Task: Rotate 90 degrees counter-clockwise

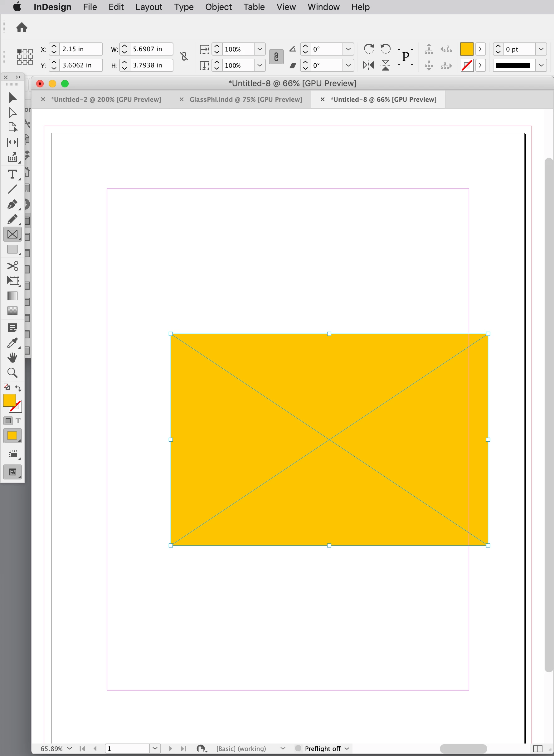Action: [x=386, y=49]
